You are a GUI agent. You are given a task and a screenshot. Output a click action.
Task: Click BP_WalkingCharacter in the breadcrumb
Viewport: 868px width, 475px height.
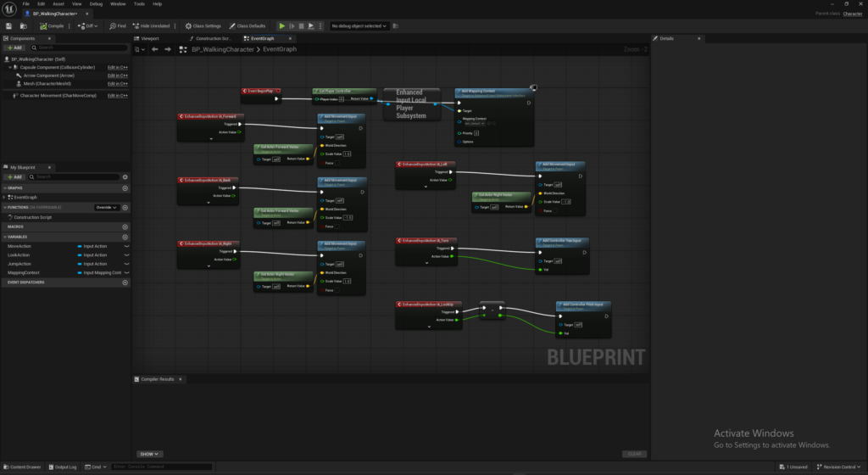click(x=223, y=49)
